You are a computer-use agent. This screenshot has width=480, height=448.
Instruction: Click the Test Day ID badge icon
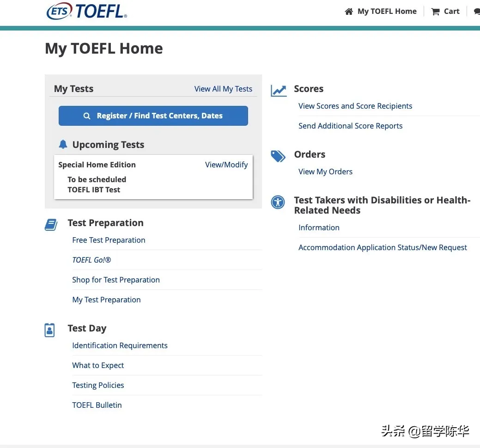49,330
